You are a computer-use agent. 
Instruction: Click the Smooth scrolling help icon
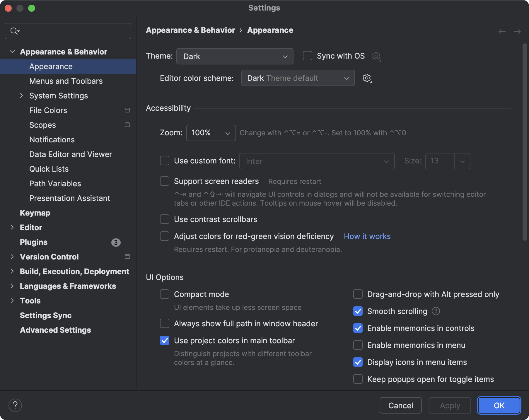tap(436, 311)
